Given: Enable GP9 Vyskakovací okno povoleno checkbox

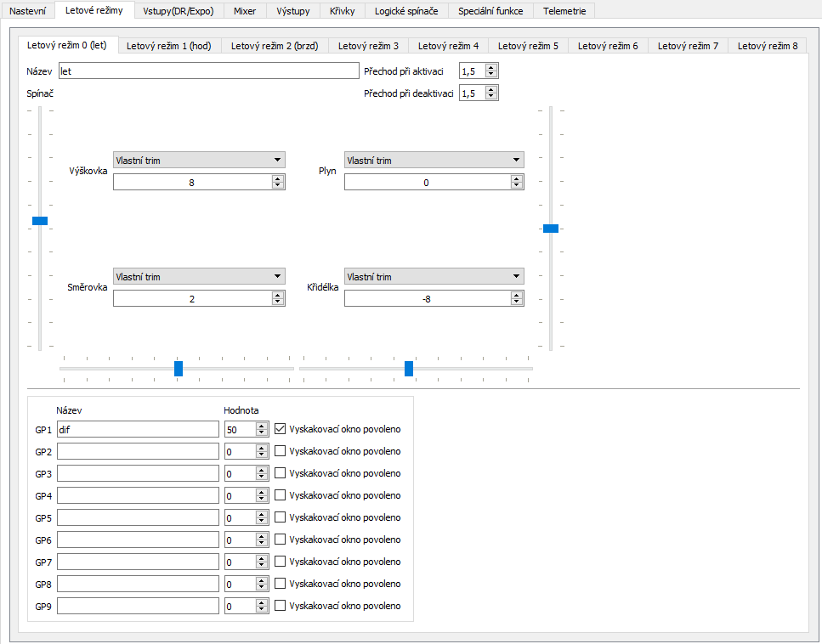Looking at the screenshot, I should point(281,606).
